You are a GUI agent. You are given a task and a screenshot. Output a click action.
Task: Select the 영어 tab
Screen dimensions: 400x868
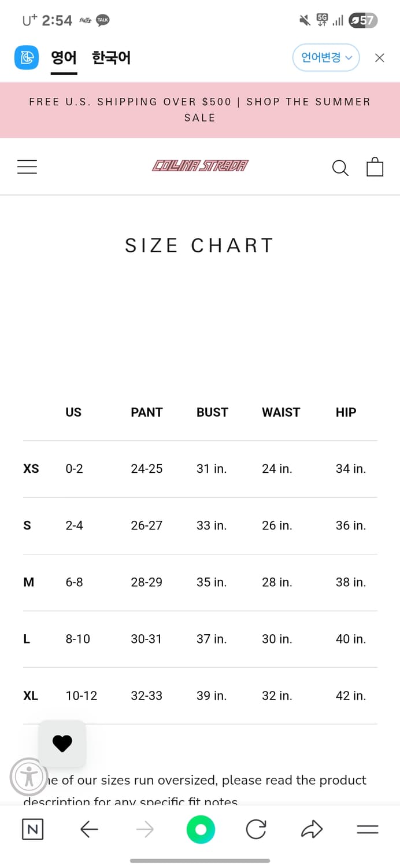(64, 58)
